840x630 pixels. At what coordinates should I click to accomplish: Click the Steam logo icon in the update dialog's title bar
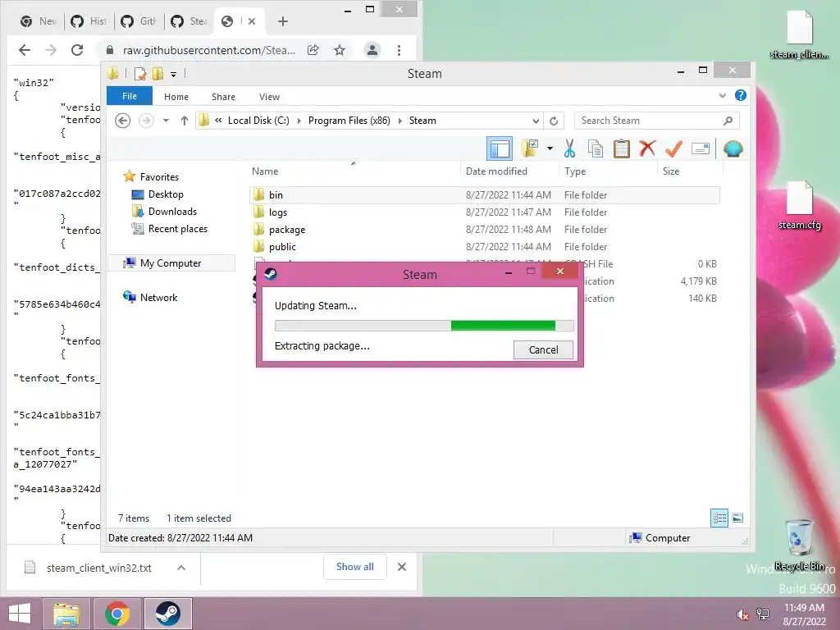(271, 274)
